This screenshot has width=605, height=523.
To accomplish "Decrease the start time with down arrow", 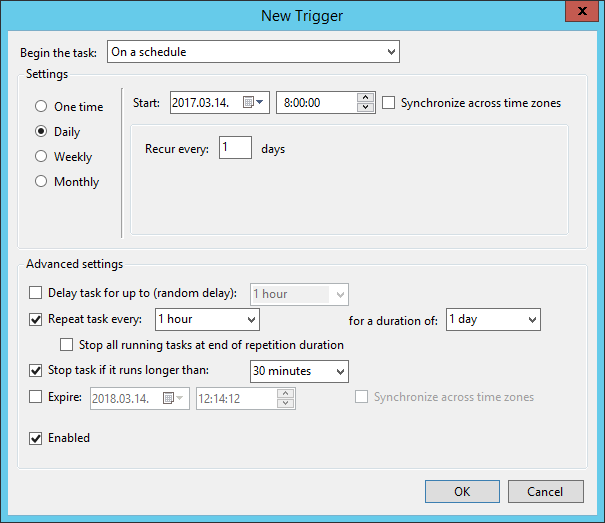I will click(365, 107).
